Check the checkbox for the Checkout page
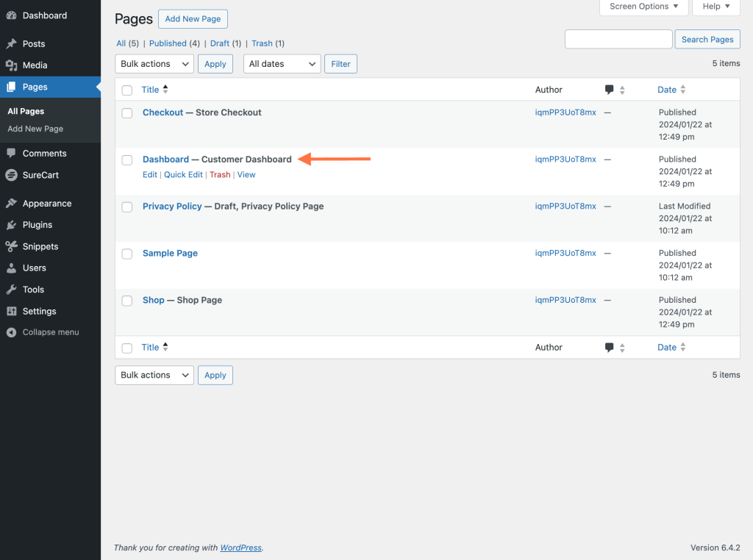 pyautogui.click(x=126, y=113)
